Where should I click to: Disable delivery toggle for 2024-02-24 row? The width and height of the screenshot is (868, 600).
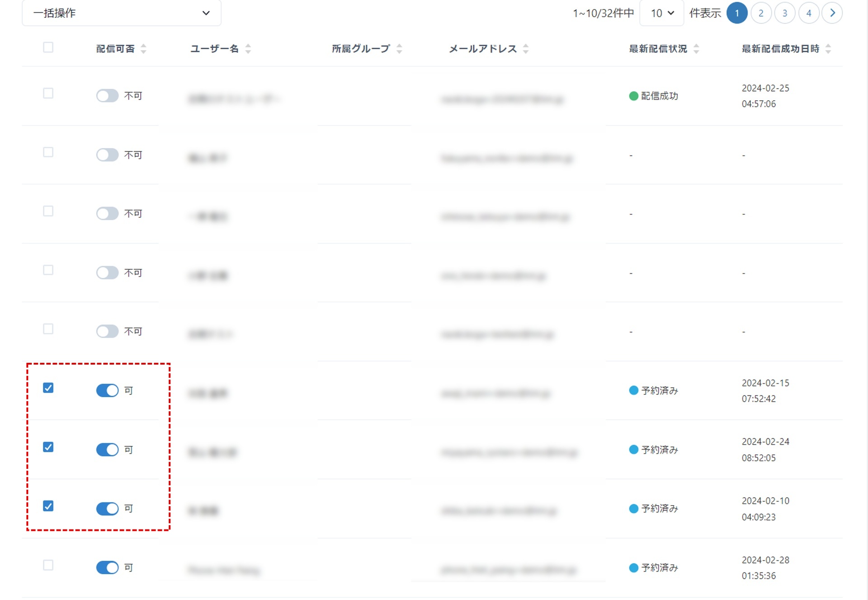pyautogui.click(x=107, y=450)
